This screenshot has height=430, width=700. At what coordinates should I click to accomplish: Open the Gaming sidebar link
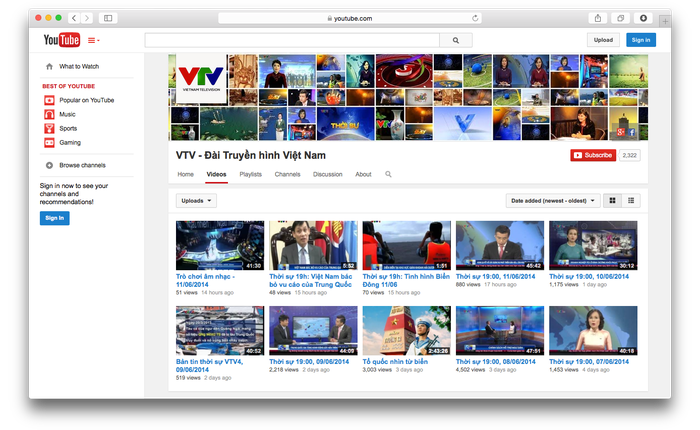tap(70, 143)
